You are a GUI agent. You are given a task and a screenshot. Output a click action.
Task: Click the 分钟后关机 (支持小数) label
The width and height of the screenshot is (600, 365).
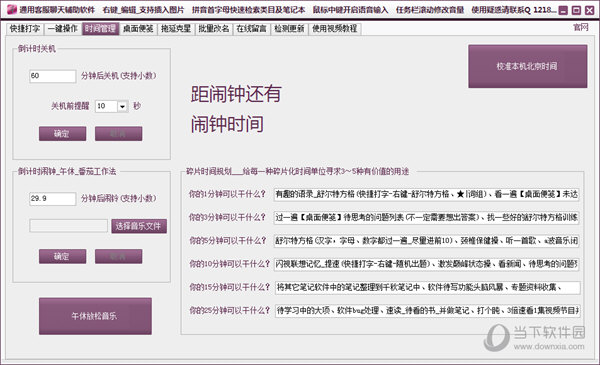[119, 76]
